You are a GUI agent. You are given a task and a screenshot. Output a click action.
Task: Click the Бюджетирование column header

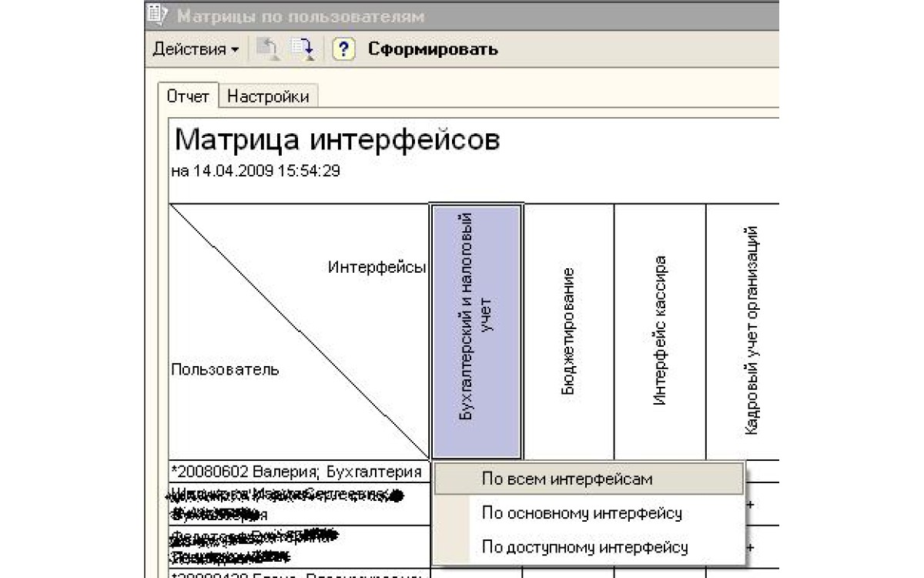click(x=568, y=331)
